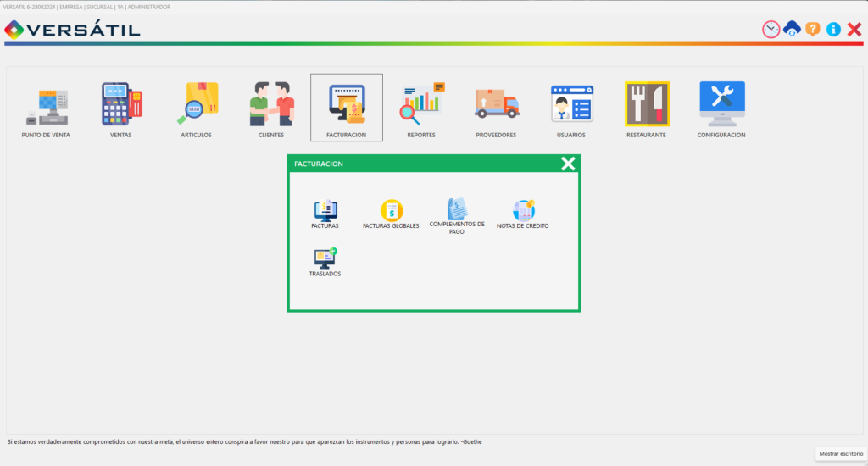Open Complementos de Pago
Image resolution: width=868 pixels, height=466 pixels.
[x=457, y=216]
